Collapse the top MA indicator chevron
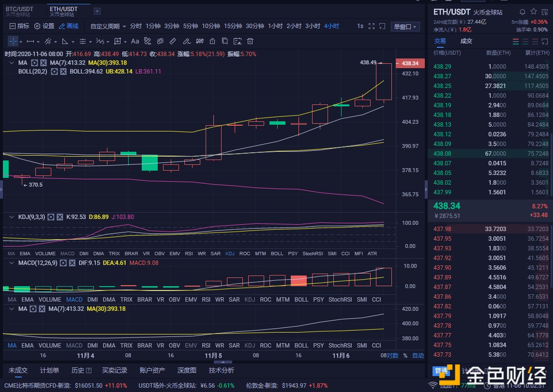Viewport: 553px width, 392px height. tap(12, 63)
